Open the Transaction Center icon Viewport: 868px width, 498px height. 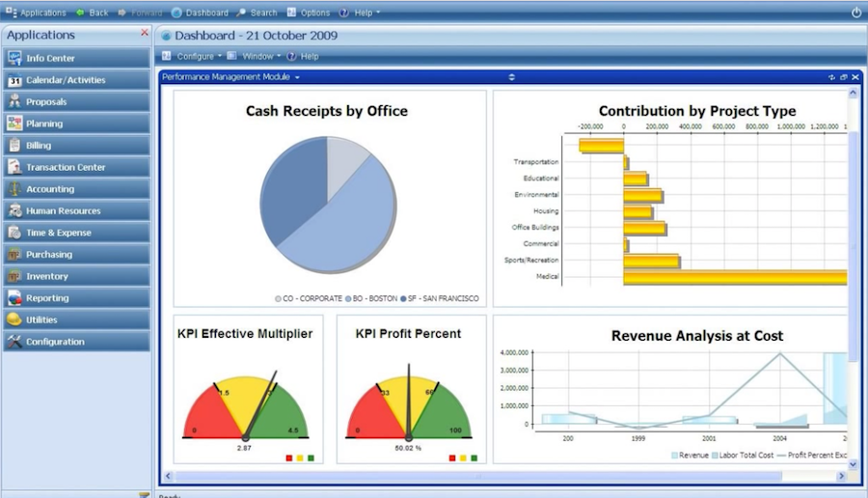click(14, 167)
